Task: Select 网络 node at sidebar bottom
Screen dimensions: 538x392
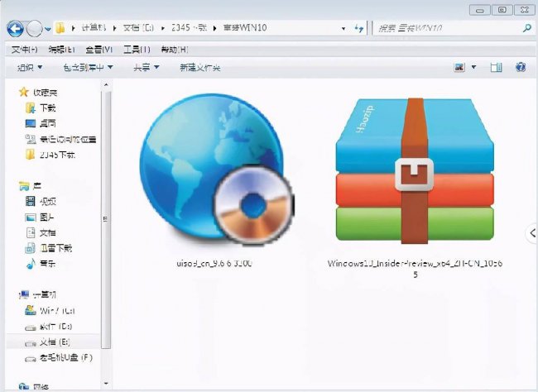Action: click(x=34, y=387)
